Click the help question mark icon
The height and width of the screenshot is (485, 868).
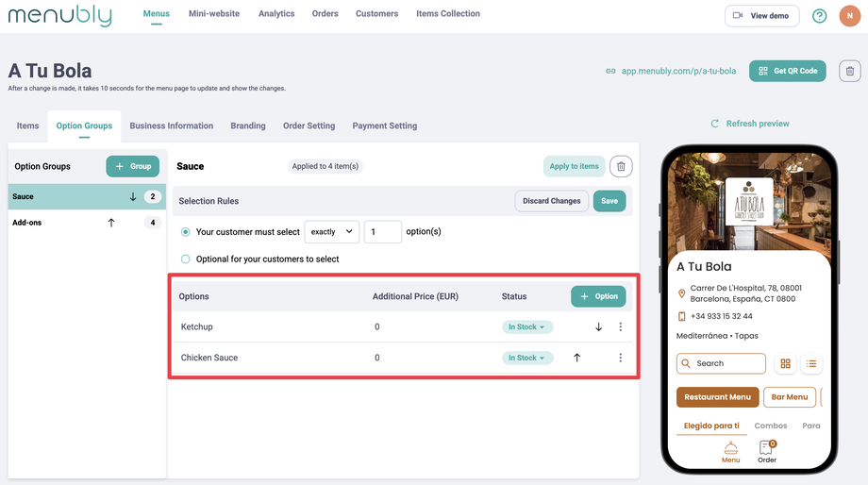[x=819, y=15]
